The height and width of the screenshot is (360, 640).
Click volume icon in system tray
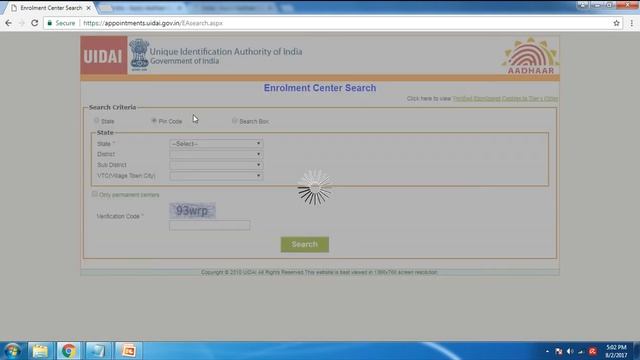(570, 351)
